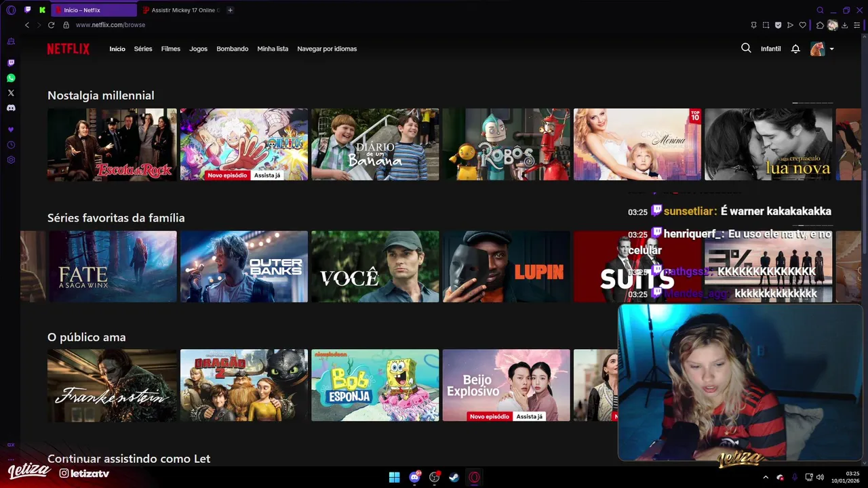Open X (Twitter) in the sidebar

click(x=11, y=93)
